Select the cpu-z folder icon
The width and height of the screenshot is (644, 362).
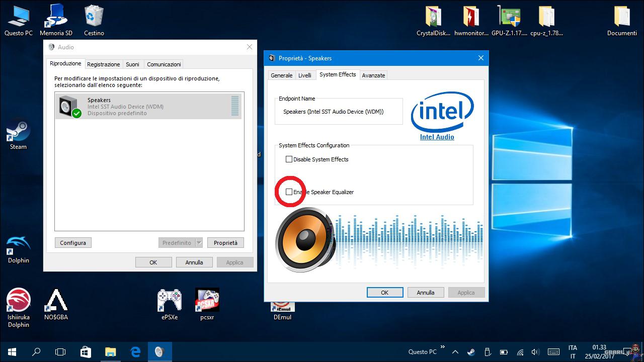pos(546,21)
